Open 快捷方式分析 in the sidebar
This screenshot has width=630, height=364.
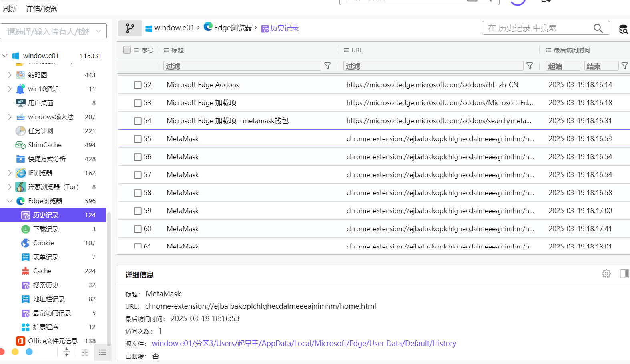point(47,159)
